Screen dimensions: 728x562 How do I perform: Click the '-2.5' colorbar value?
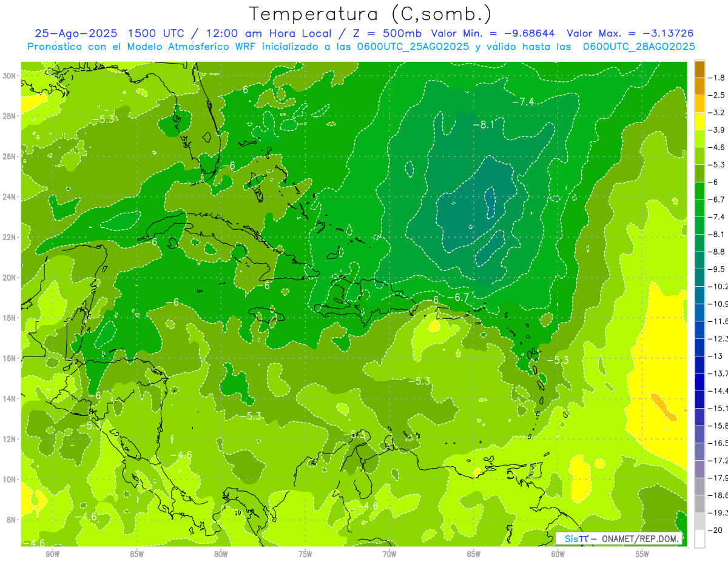point(717,95)
